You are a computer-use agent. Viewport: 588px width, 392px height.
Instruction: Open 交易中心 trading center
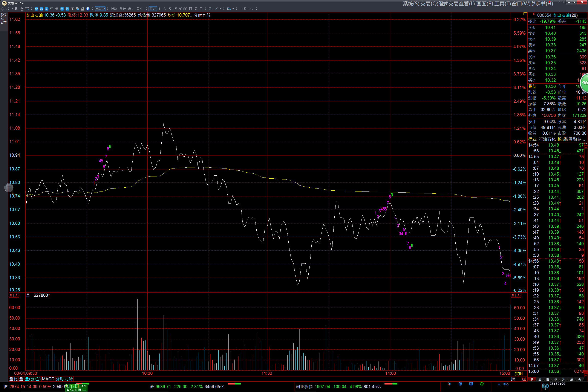pos(247,9)
